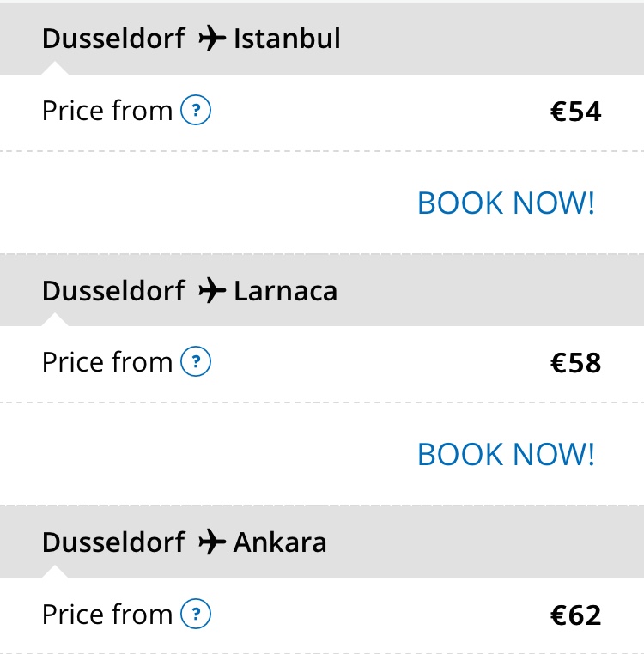This screenshot has width=644, height=654.
Task: Select the Larnaca destination name
Action: (x=285, y=291)
